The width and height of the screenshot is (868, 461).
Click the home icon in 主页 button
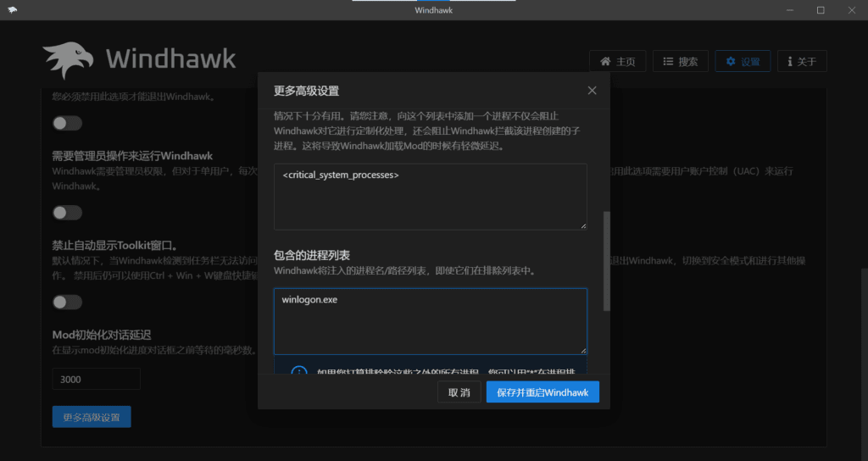pyautogui.click(x=605, y=61)
